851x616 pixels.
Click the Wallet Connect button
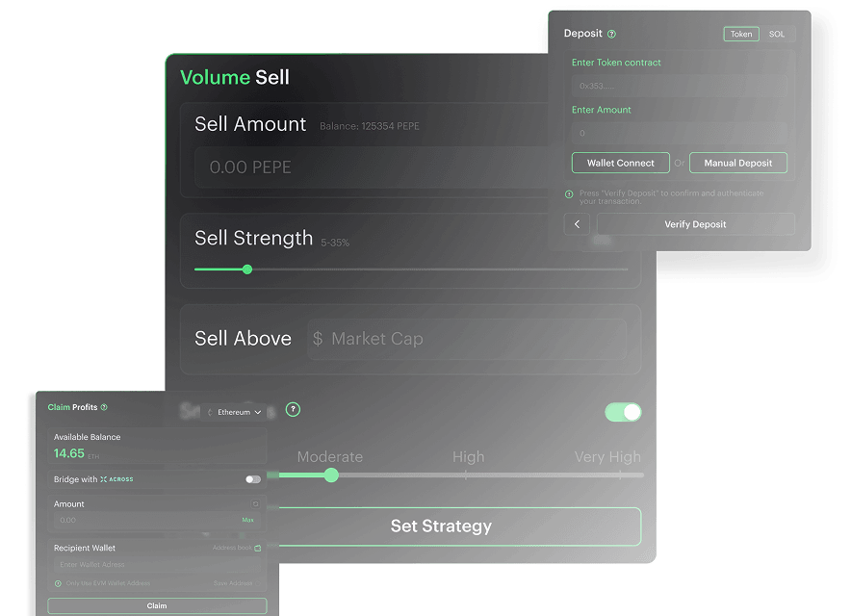coord(620,163)
